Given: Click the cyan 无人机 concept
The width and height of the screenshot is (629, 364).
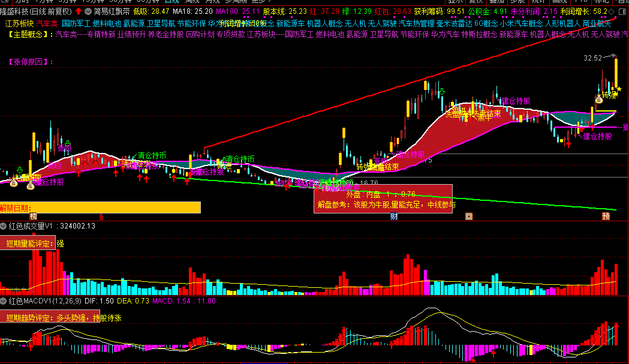Looking at the screenshot, I should point(355,23).
